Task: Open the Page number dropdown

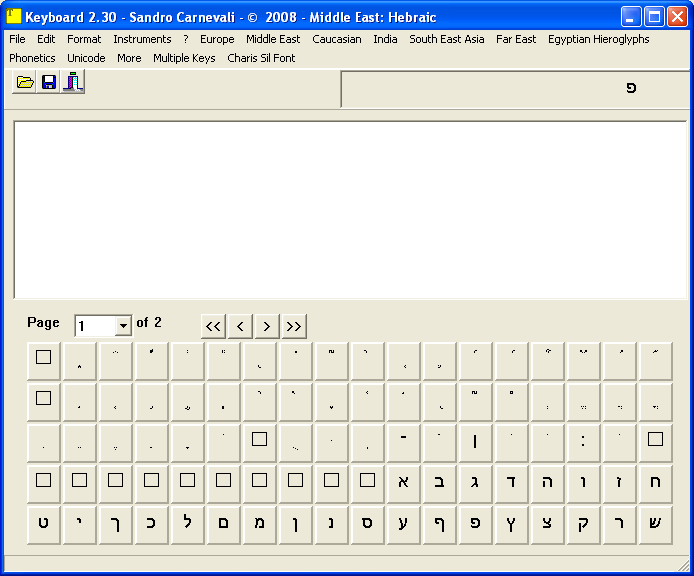Action: [x=123, y=326]
